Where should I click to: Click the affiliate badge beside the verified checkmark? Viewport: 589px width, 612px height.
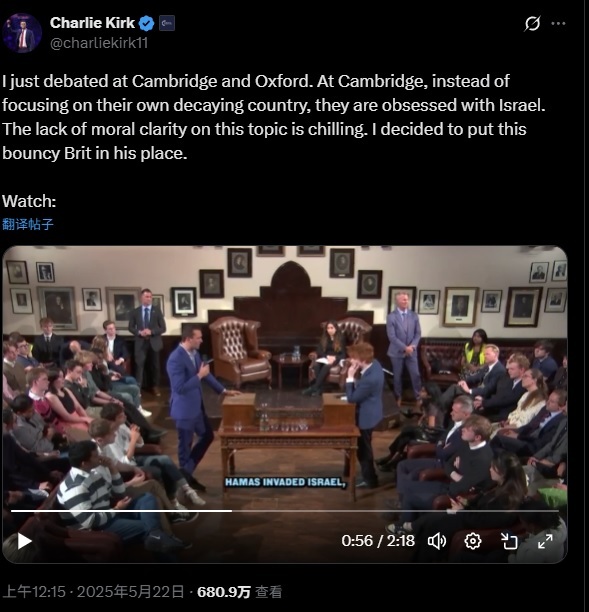point(167,23)
